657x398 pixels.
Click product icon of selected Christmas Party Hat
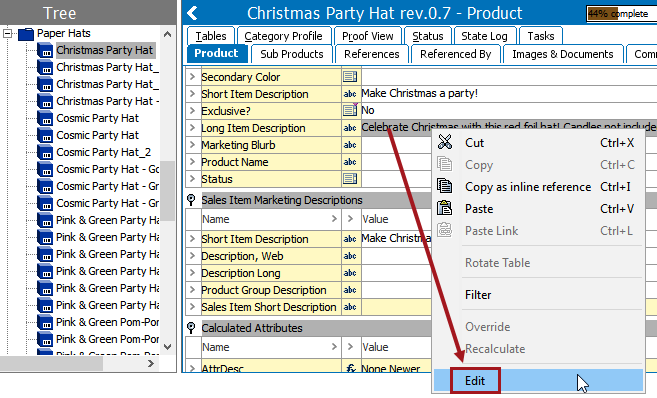[x=45, y=50]
